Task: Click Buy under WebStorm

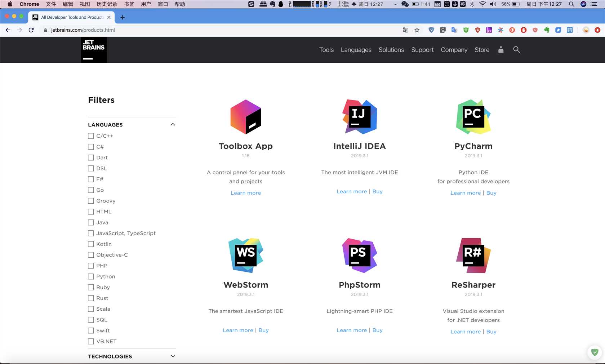Action: tap(263, 330)
